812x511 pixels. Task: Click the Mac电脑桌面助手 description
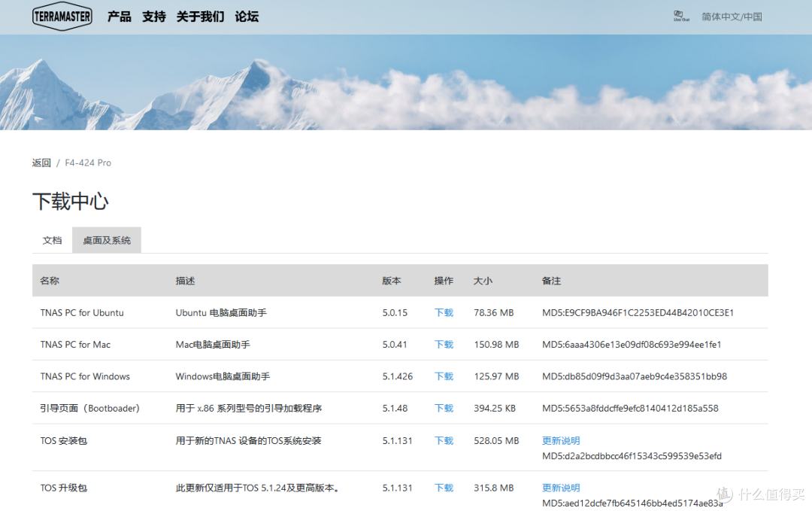coord(213,344)
